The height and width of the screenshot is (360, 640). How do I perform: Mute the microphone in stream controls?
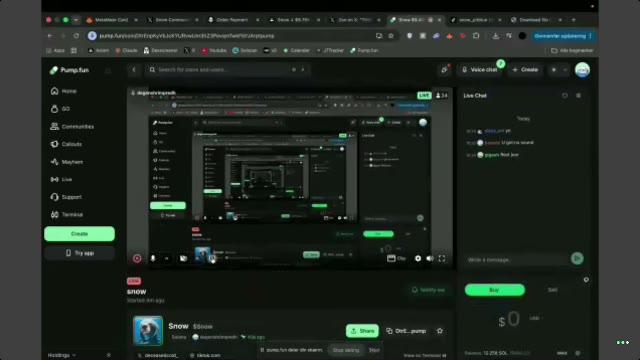(x=153, y=258)
